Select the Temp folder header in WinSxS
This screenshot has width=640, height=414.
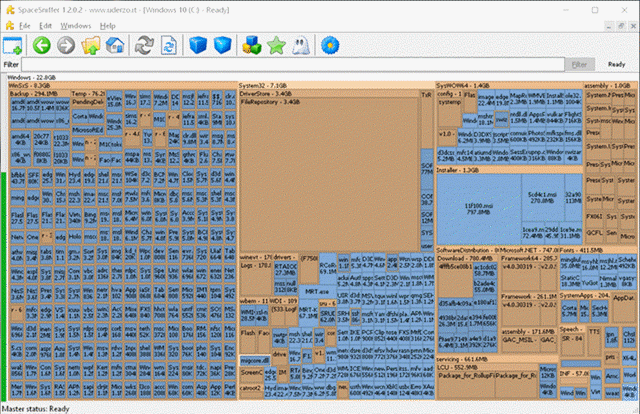88,93
